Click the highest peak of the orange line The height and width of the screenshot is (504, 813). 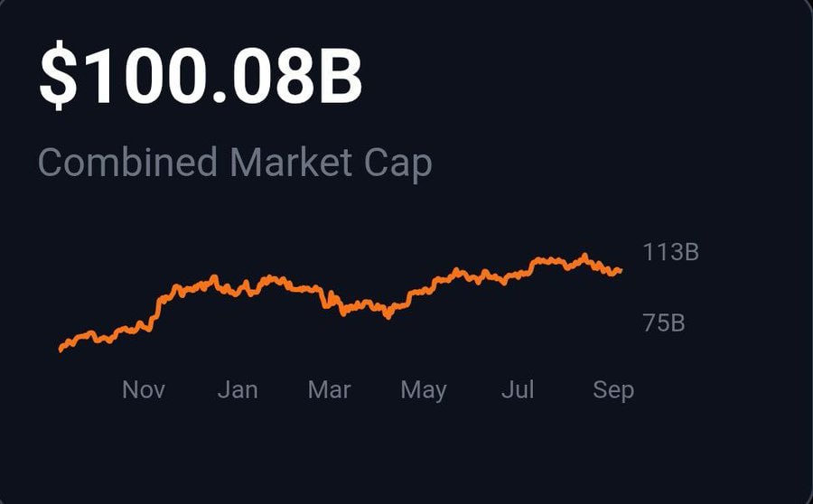[x=584, y=256]
